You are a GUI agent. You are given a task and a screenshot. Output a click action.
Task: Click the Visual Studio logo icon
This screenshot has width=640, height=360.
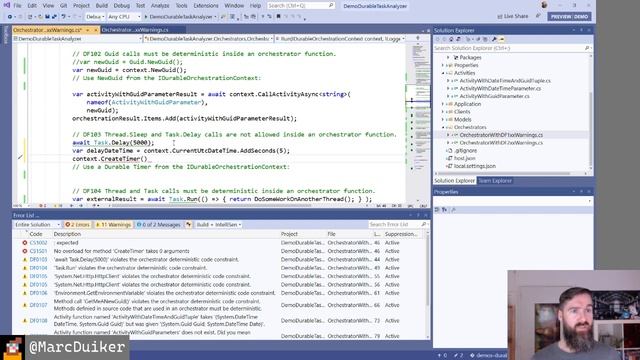(6, 5)
